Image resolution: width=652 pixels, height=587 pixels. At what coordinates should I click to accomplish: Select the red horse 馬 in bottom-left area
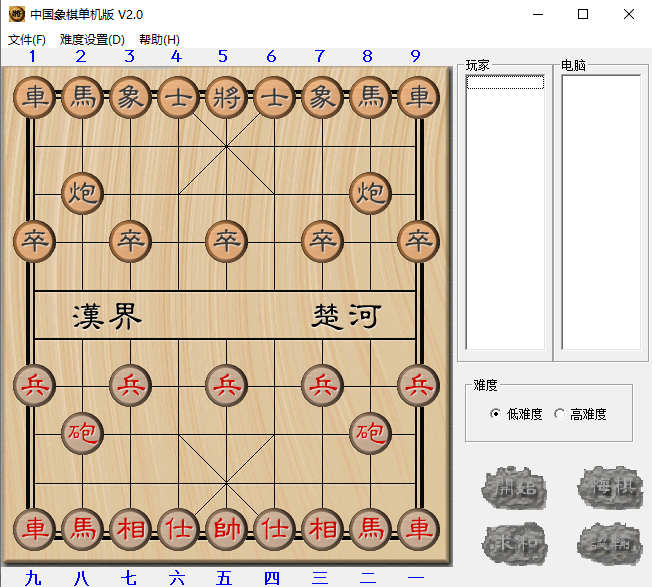(83, 528)
